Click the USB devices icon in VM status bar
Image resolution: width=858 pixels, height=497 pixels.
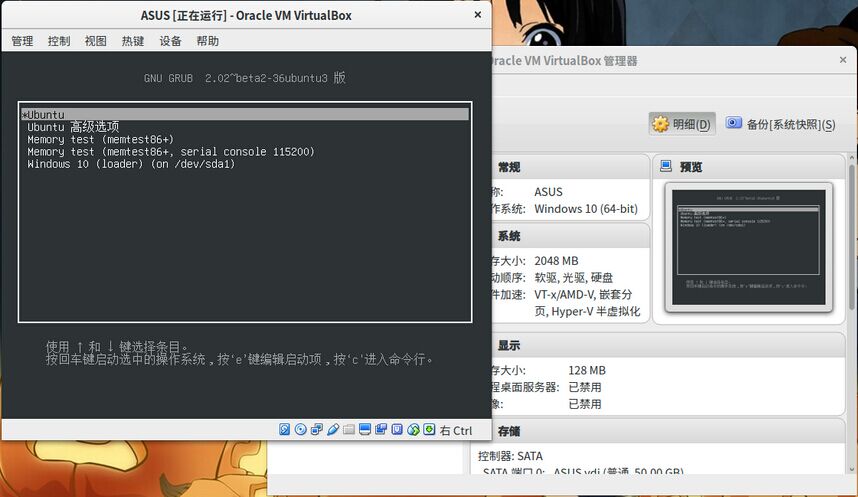[x=333, y=430]
